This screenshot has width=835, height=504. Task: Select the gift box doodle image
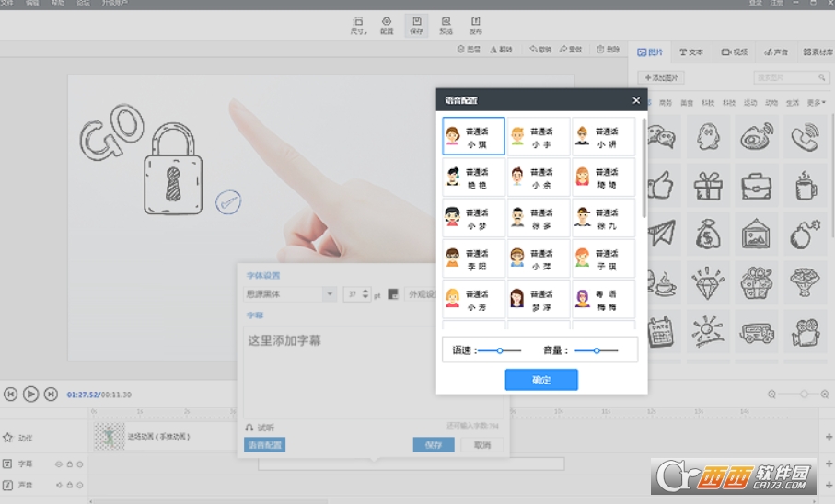(708, 187)
